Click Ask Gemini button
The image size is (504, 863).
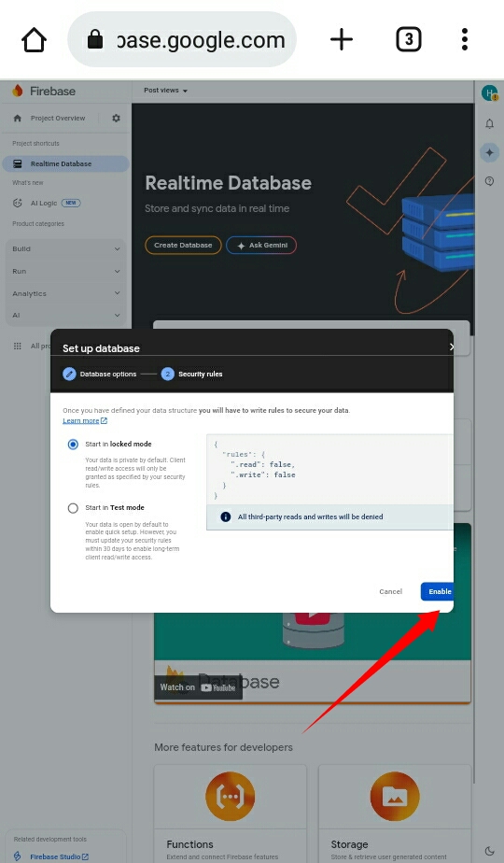(x=261, y=245)
